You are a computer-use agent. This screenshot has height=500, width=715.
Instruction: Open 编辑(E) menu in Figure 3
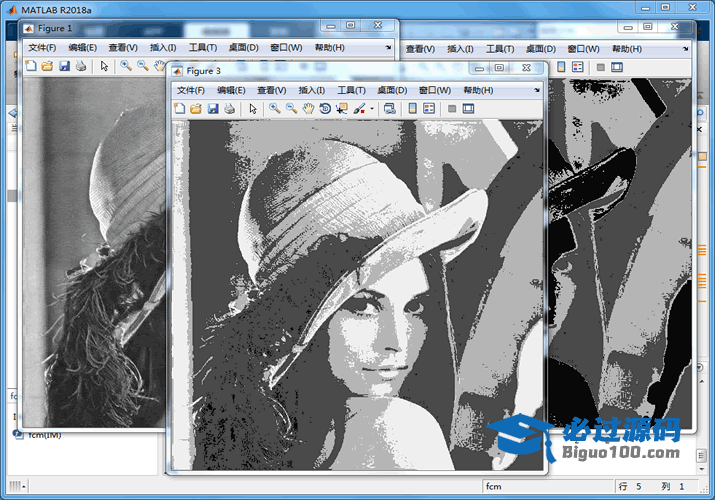click(x=231, y=90)
